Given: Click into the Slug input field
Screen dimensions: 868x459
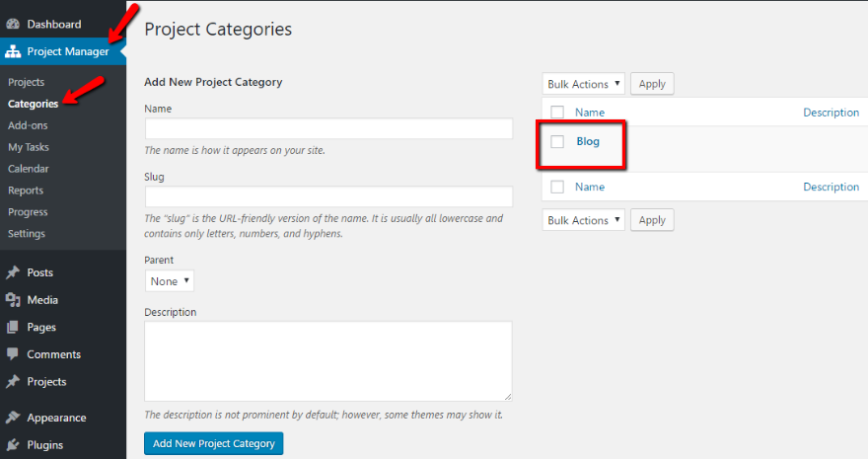Looking at the screenshot, I should tap(328, 196).
